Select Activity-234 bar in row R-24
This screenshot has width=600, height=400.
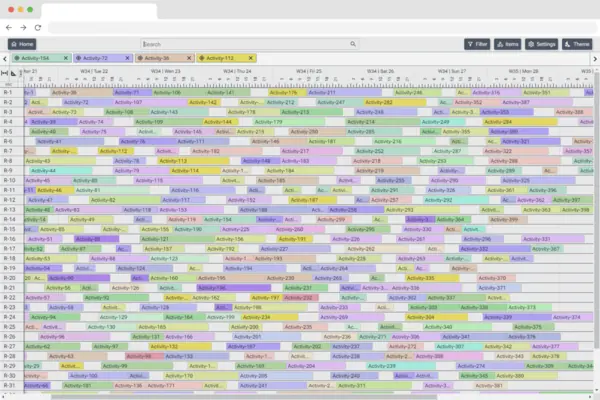[269, 317]
